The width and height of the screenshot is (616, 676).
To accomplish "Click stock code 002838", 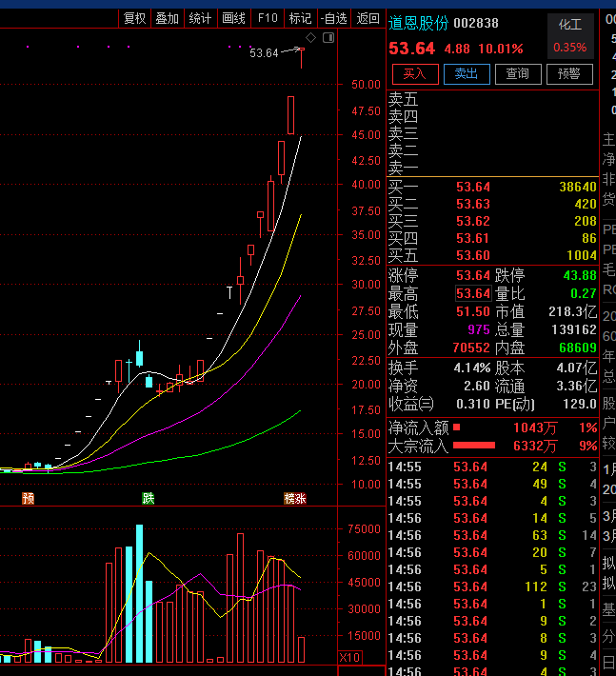I will (x=476, y=23).
